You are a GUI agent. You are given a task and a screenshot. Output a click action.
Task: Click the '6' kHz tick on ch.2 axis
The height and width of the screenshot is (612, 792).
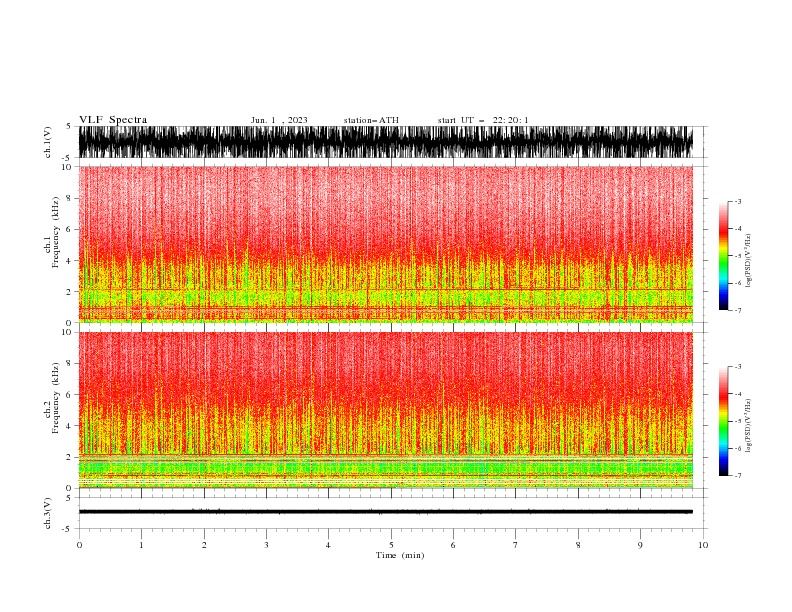click(69, 394)
